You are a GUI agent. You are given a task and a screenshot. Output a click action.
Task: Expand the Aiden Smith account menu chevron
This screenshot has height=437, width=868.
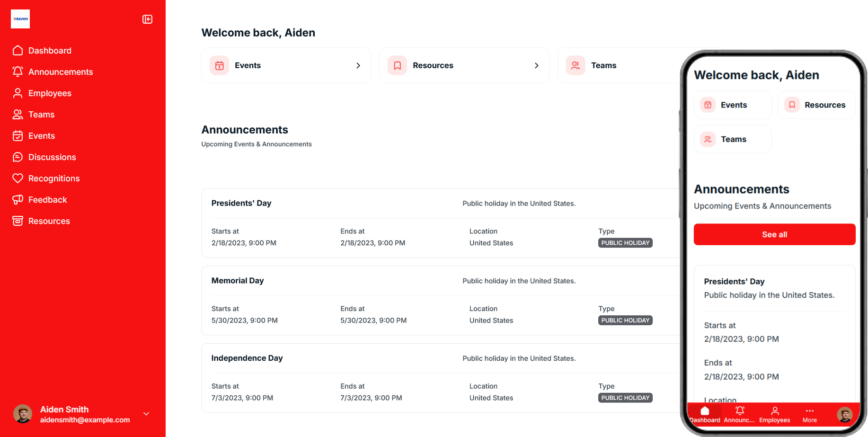146,414
